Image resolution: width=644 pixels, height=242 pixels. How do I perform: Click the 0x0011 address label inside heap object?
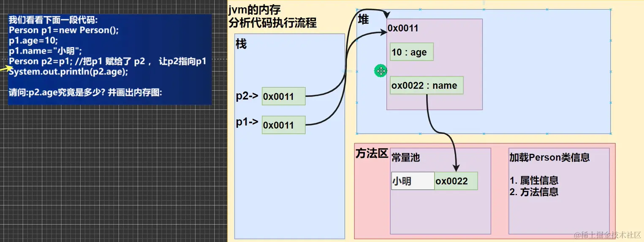[403, 28]
